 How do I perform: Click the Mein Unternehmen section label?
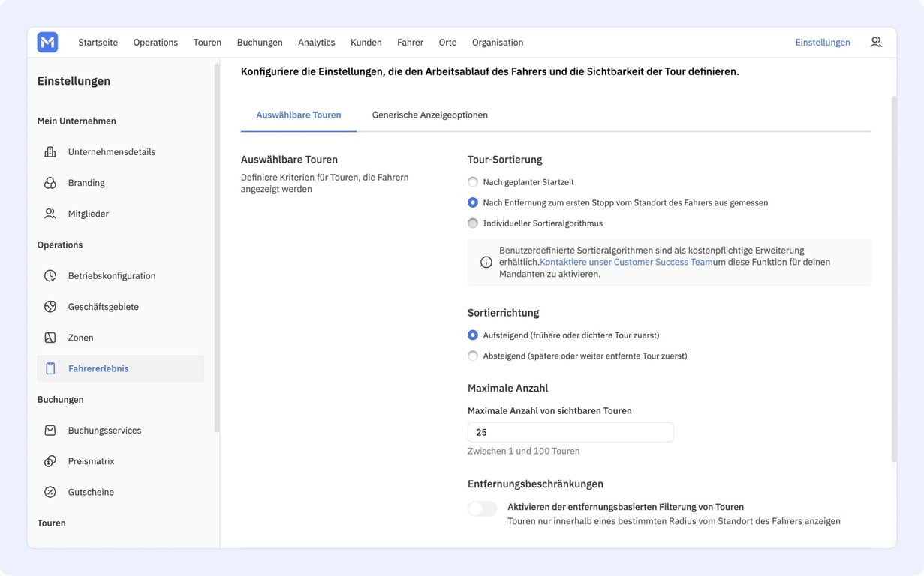(x=77, y=121)
